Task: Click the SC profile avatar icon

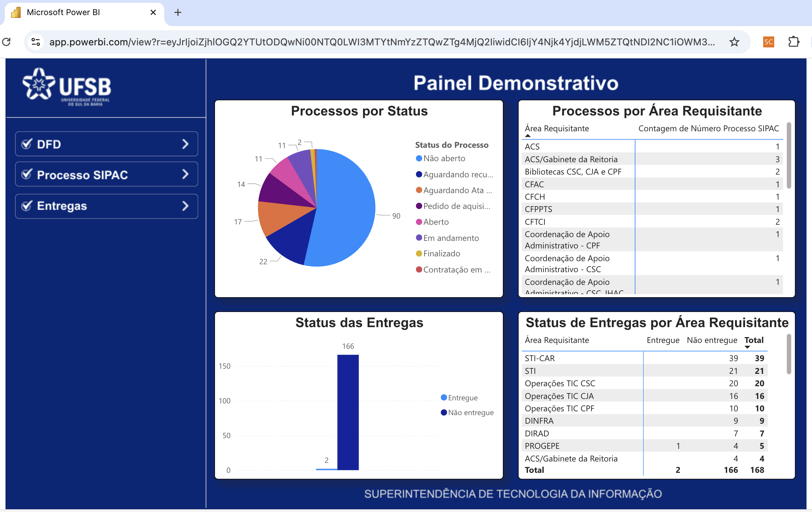Action: pos(768,42)
